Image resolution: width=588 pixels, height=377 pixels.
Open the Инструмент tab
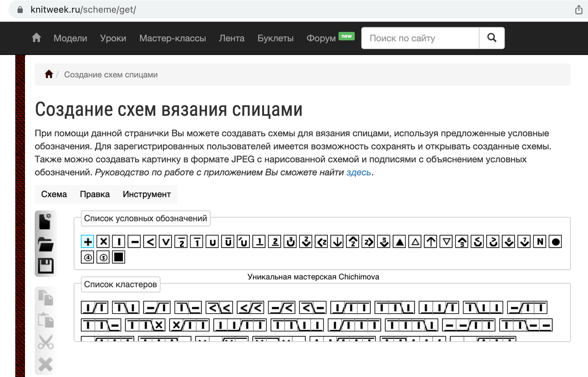coord(147,194)
